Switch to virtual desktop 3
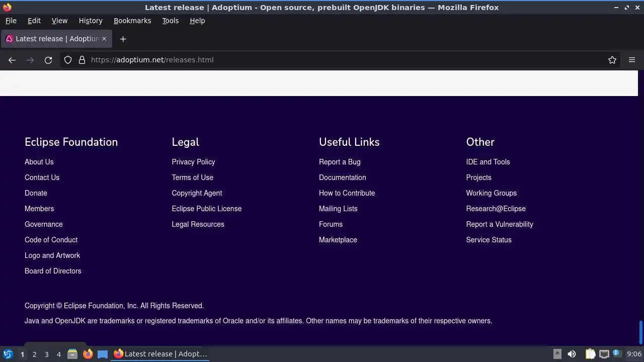Viewport: 644px width, 362px height. click(x=46, y=354)
